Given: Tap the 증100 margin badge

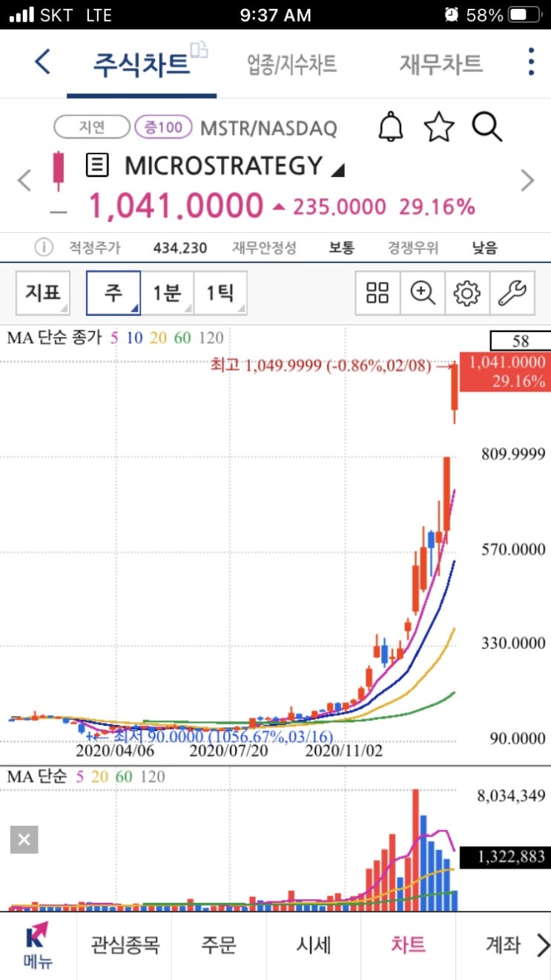Looking at the screenshot, I should coord(163,128).
